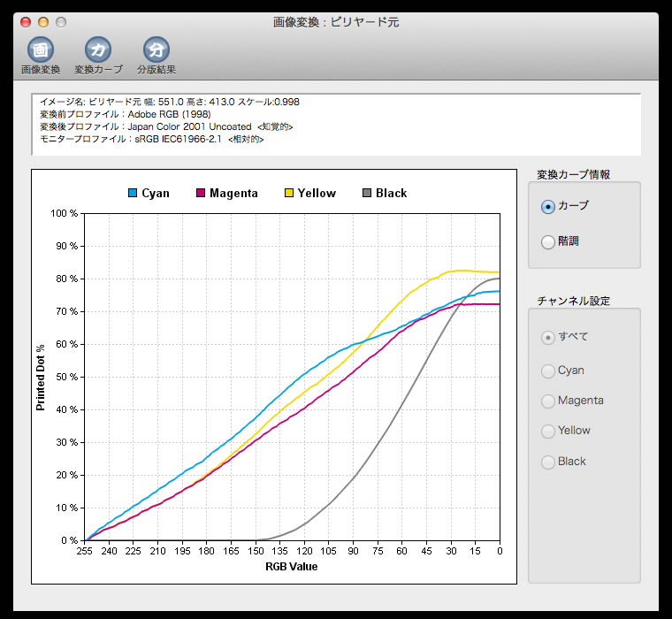Click the Magenta legend color swatch
Image resolution: width=672 pixels, height=619 pixels.
click(201, 193)
